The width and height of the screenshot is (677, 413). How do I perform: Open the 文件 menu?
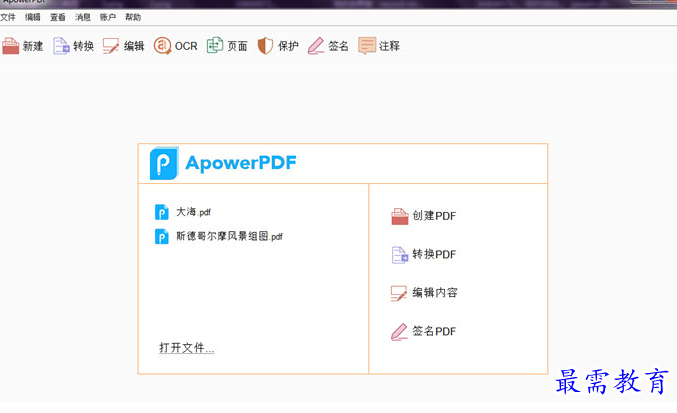point(8,17)
